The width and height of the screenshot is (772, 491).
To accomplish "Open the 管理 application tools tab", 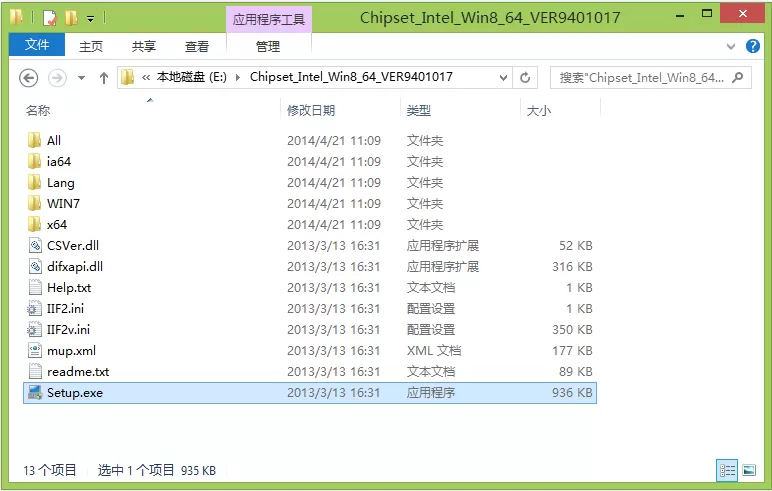I will point(268,46).
